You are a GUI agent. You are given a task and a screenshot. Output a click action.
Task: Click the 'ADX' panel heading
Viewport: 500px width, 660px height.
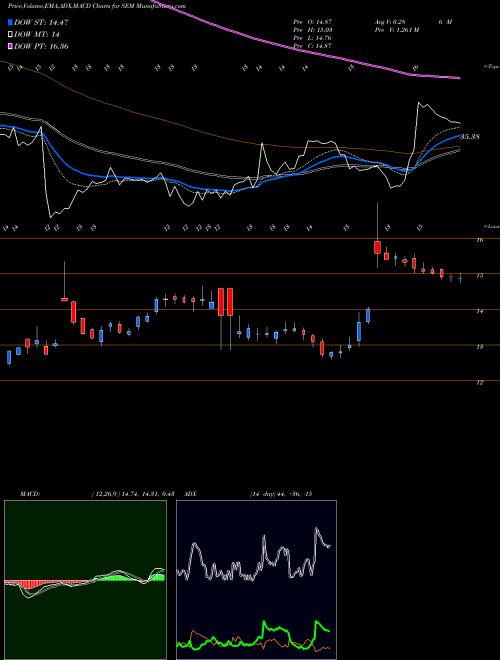click(191, 494)
